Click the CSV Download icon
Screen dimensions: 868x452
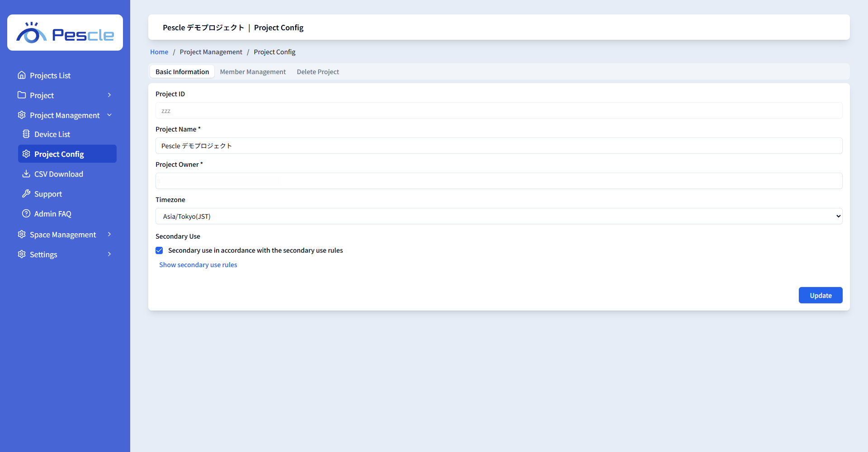[x=26, y=174]
